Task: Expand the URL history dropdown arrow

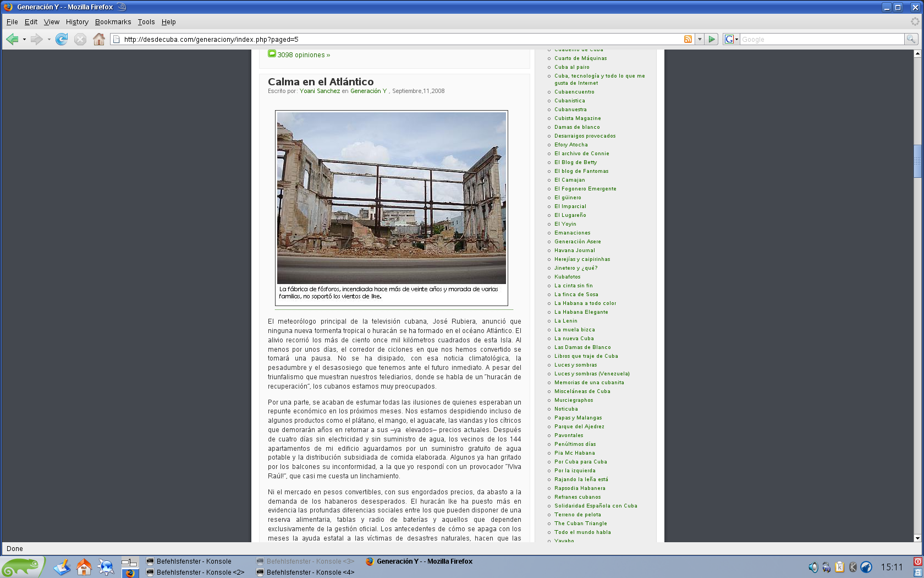Action: pyautogui.click(x=700, y=39)
